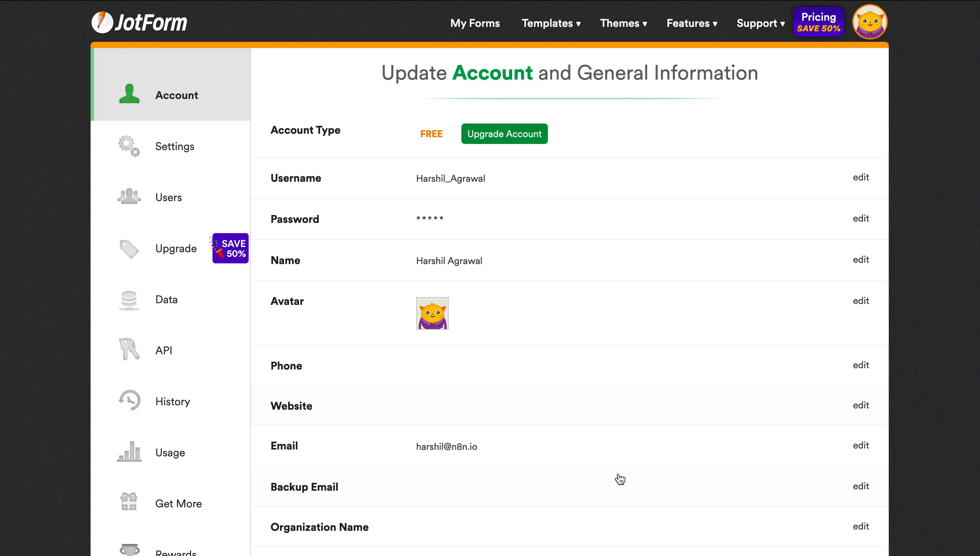This screenshot has width=980, height=556.
Task: Open the Users section icon
Action: (128, 197)
